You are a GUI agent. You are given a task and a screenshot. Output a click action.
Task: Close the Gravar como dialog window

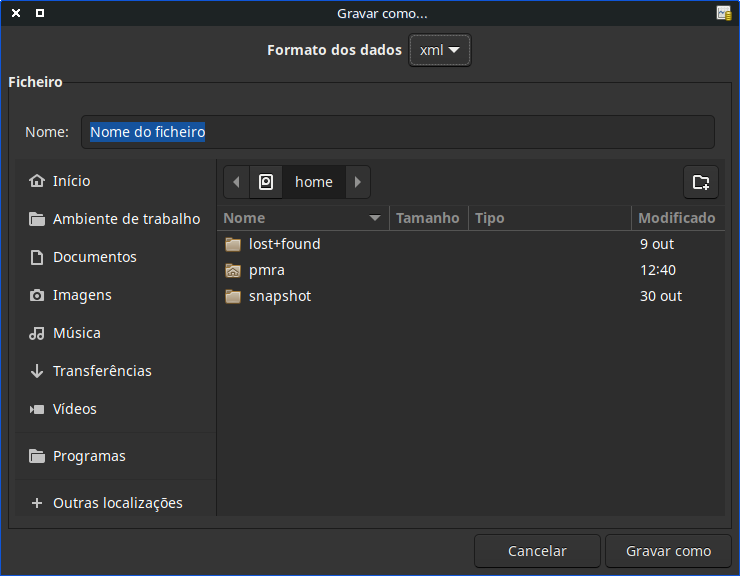[x=16, y=13]
